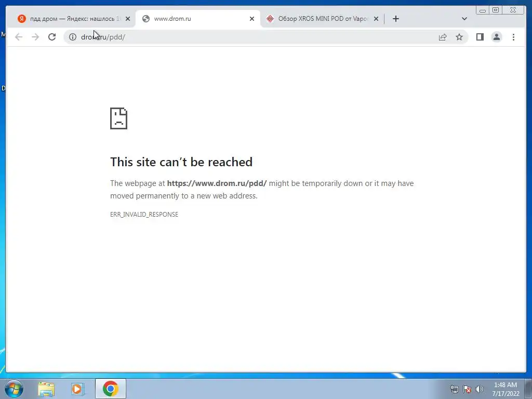Open the side panel
This screenshot has width=532, height=399.
click(x=480, y=37)
